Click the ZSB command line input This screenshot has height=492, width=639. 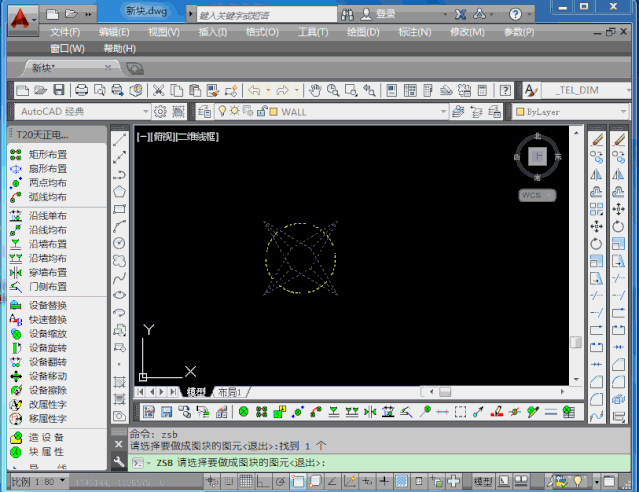379,463
